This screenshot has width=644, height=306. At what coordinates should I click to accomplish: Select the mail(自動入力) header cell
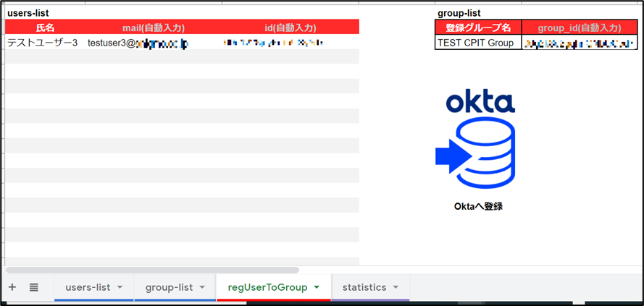pos(154,27)
